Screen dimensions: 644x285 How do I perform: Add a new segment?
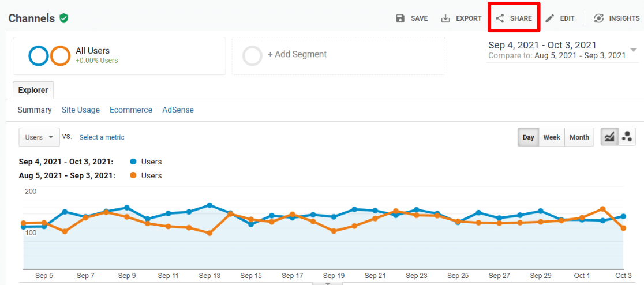click(338, 56)
